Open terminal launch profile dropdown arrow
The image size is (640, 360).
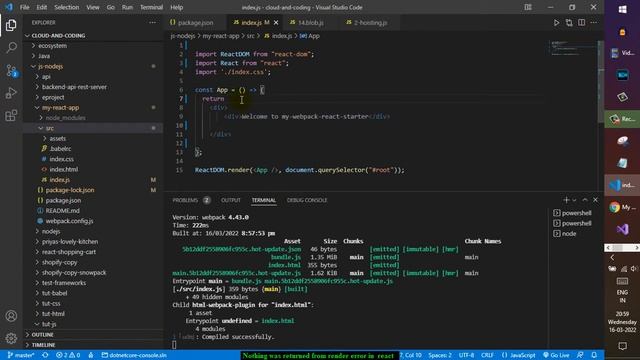pos(574,200)
